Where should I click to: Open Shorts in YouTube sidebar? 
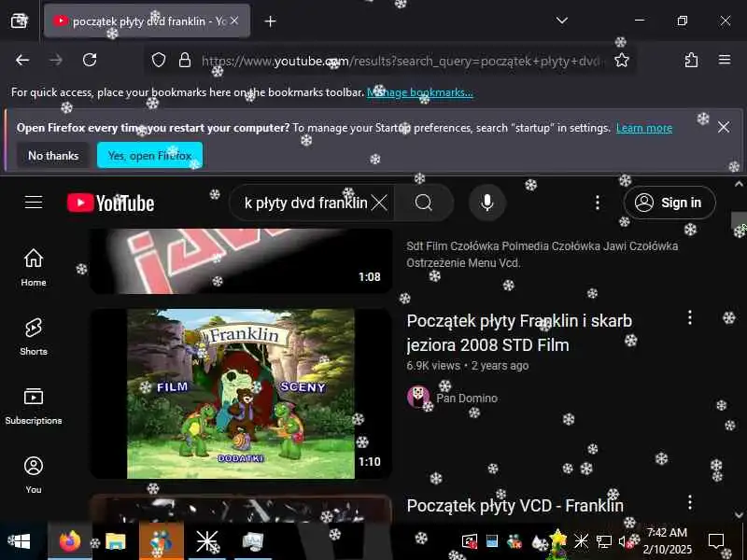[34, 337]
